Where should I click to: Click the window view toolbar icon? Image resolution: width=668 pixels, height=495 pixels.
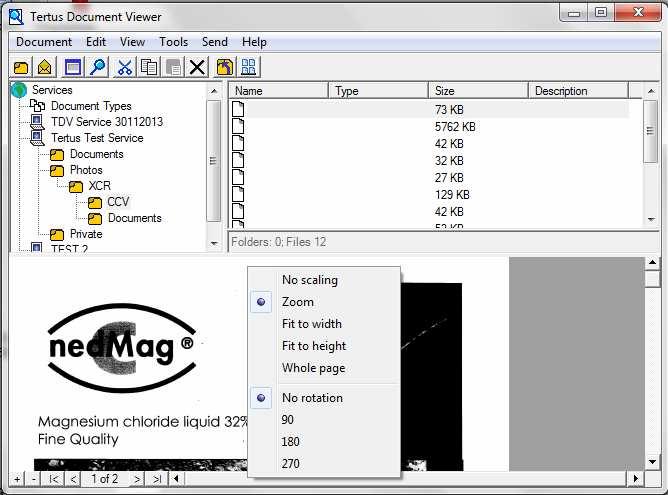click(73, 67)
